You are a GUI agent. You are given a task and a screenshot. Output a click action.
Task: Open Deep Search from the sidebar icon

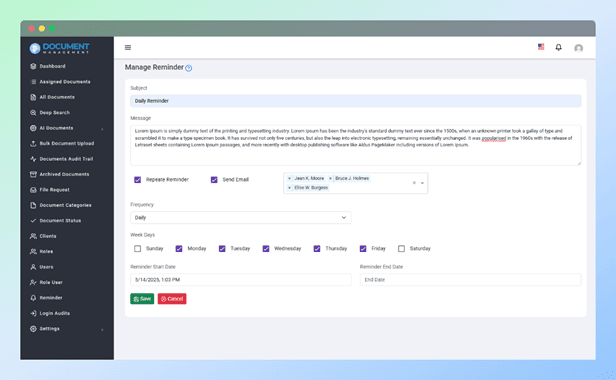point(33,113)
